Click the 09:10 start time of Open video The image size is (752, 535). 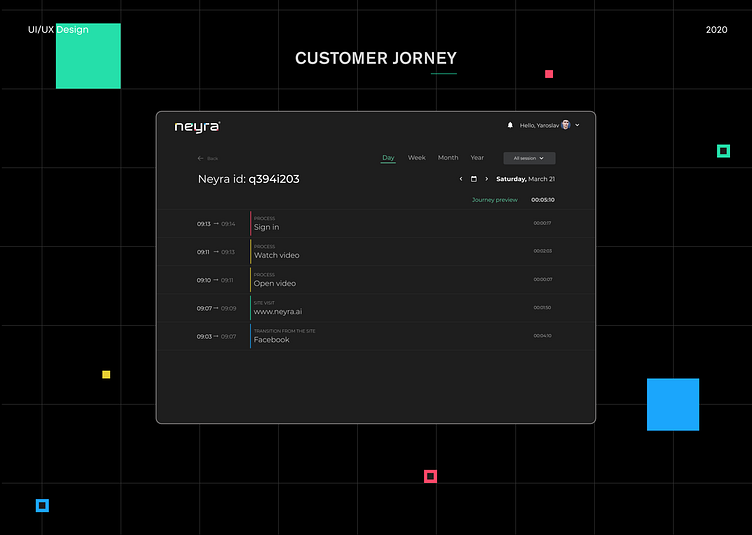204,280
